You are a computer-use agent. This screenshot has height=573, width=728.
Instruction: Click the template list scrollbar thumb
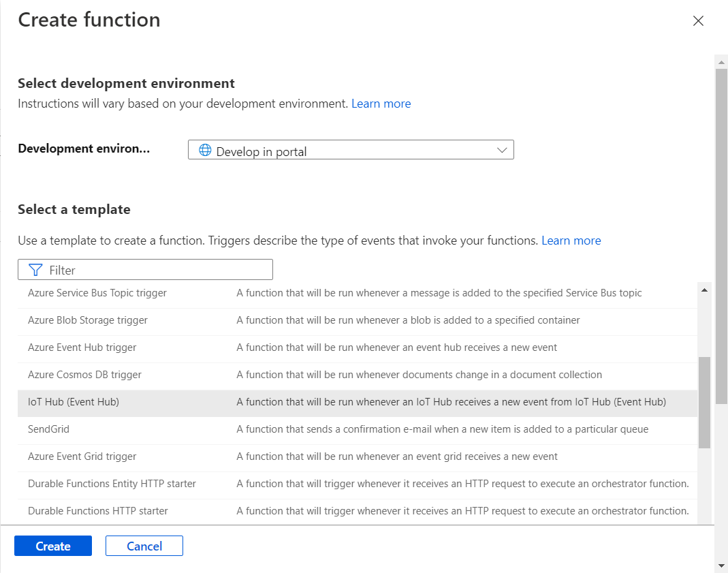pos(704,402)
